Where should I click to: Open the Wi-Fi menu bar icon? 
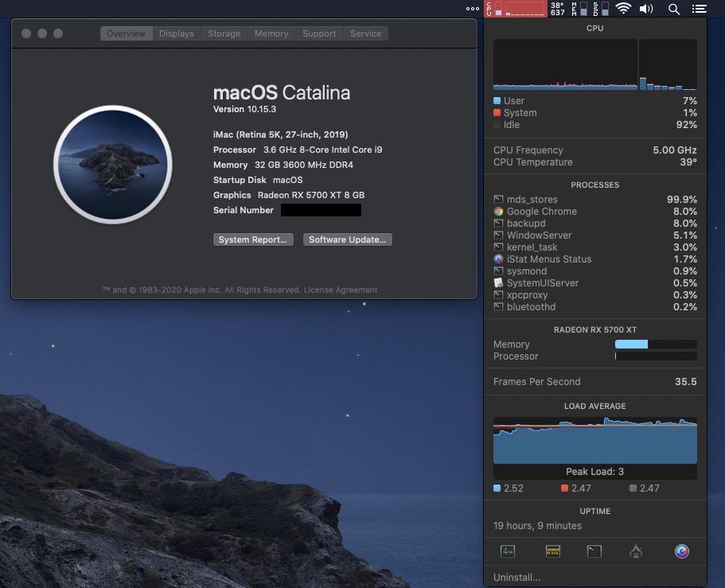(x=623, y=8)
